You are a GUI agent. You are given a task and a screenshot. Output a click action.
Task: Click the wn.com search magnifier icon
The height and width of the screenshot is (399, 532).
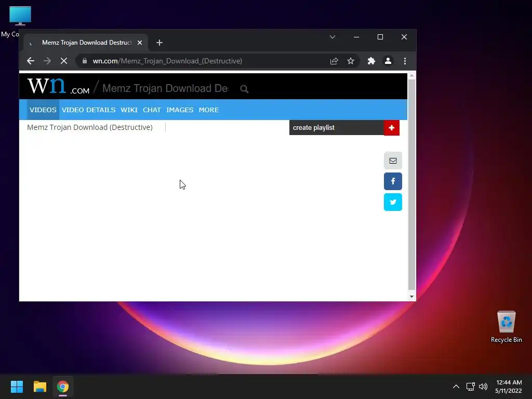tap(244, 89)
